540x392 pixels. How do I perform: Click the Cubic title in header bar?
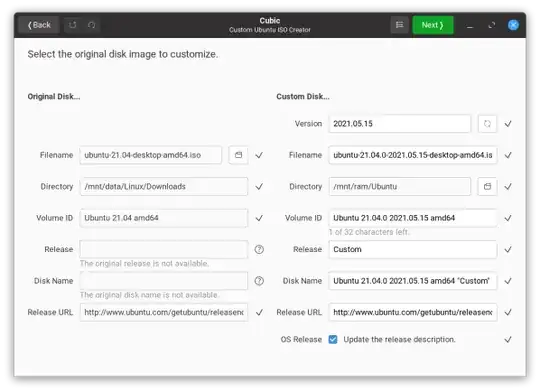coord(270,21)
